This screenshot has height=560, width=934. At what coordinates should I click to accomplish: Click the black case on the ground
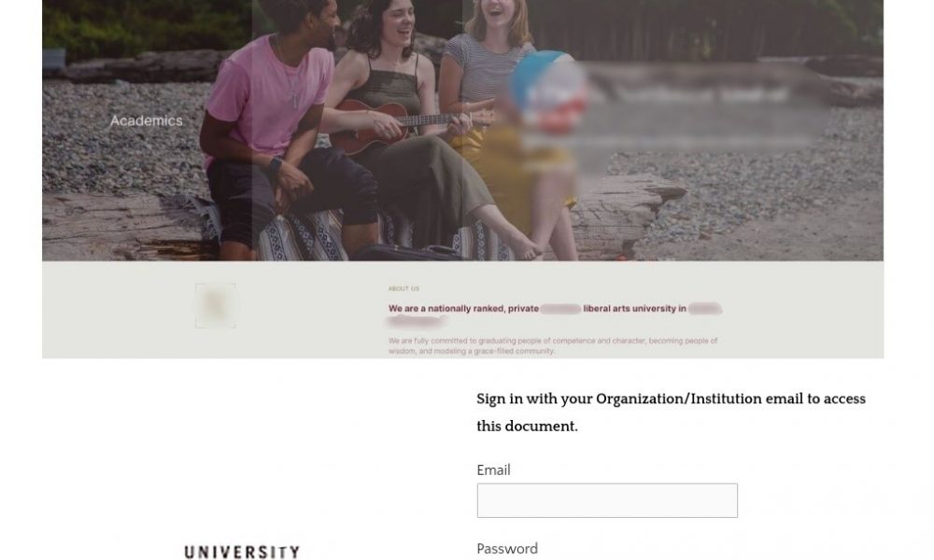411,253
